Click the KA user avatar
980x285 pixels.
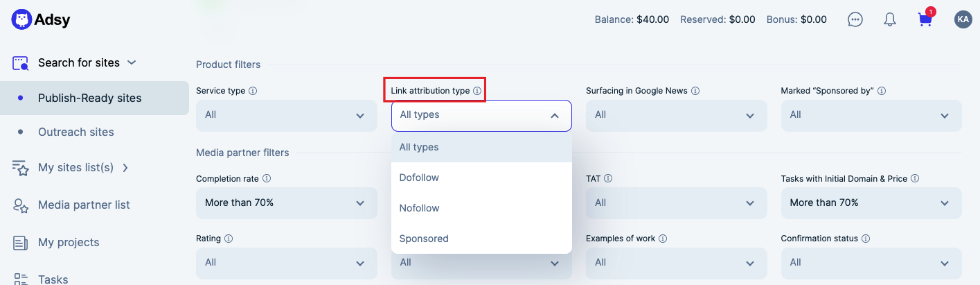963,19
